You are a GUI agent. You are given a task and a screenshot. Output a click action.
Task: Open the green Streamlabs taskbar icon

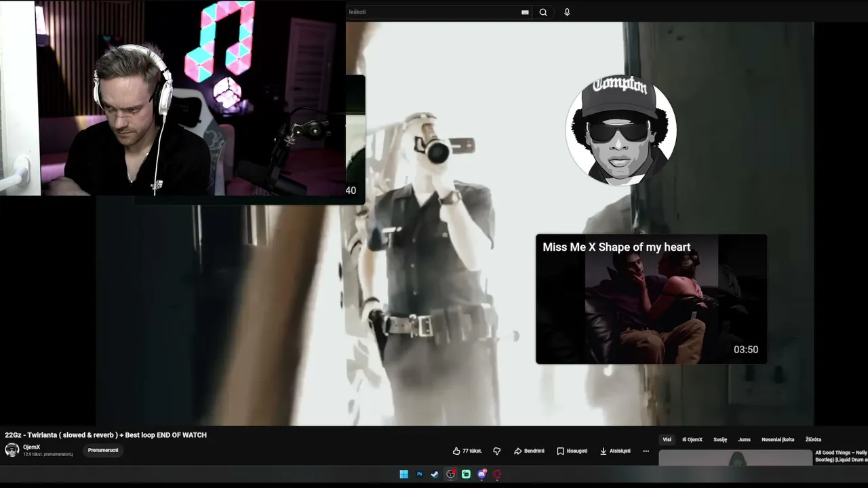(466, 474)
